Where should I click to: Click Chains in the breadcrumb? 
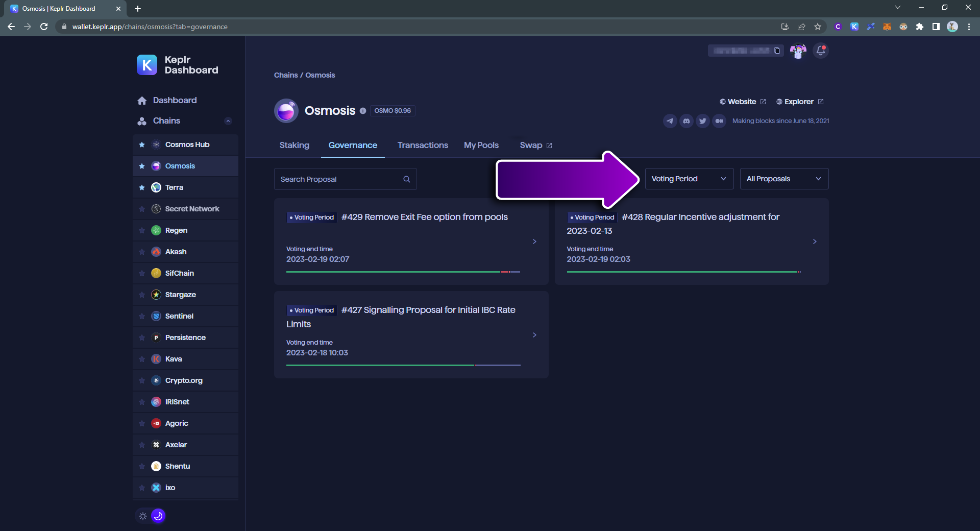286,75
